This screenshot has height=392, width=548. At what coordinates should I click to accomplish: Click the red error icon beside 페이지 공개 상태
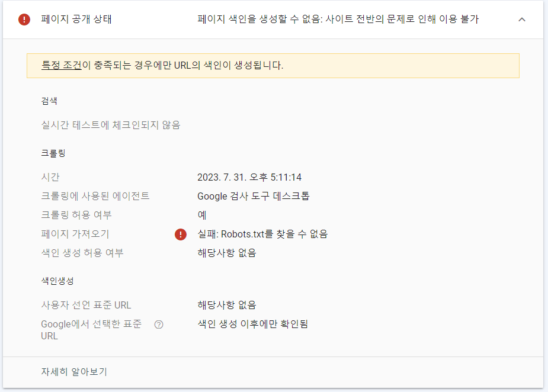coord(24,20)
